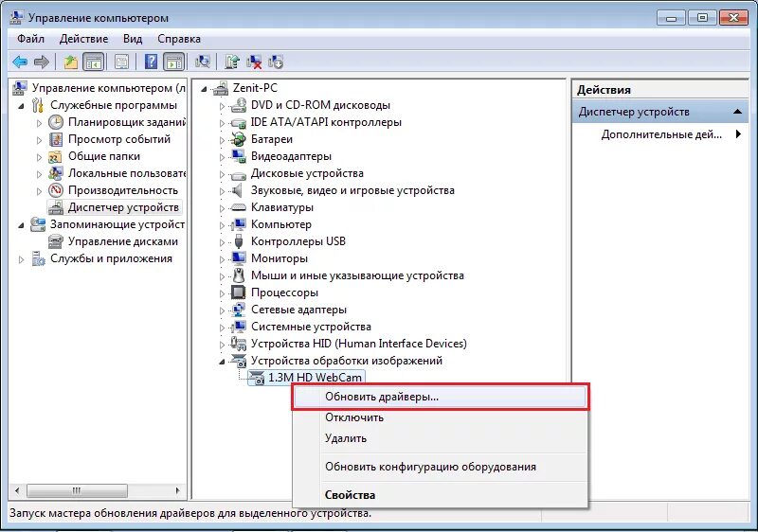Open the Справка menu
Screen dimensions: 758x532
pos(179,39)
